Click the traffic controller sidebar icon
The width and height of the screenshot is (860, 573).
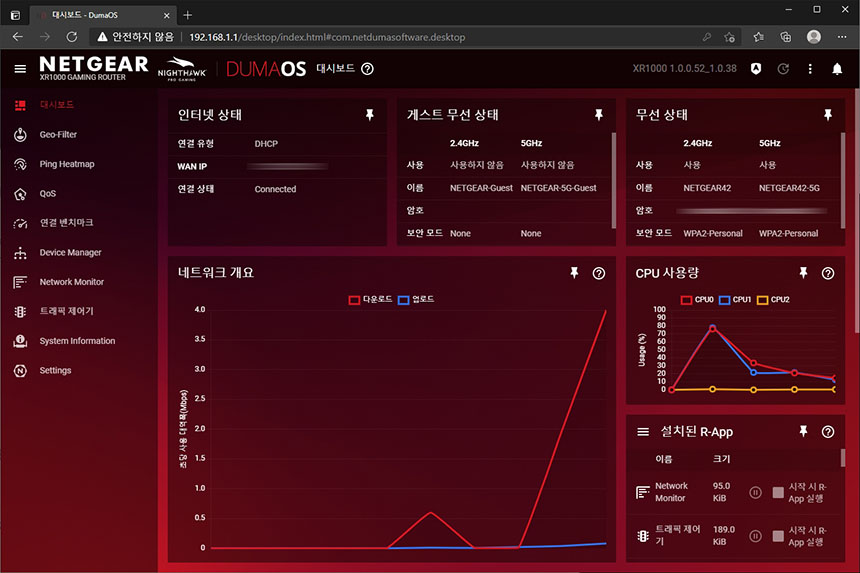click(x=20, y=311)
